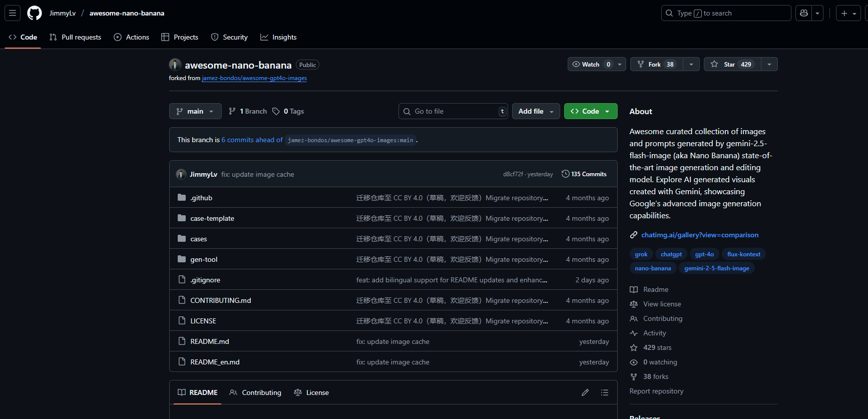Go to GitHub home via Octocat logo
The height and width of the screenshot is (419, 868).
pyautogui.click(x=35, y=13)
